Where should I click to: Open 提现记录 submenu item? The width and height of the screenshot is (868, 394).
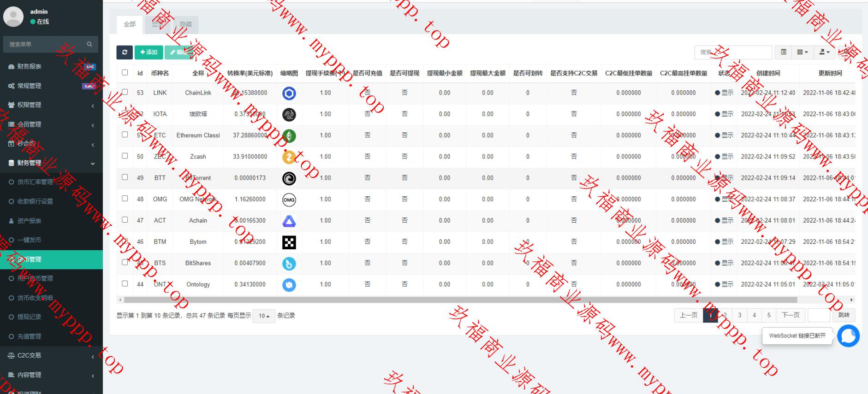(x=51, y=317)
